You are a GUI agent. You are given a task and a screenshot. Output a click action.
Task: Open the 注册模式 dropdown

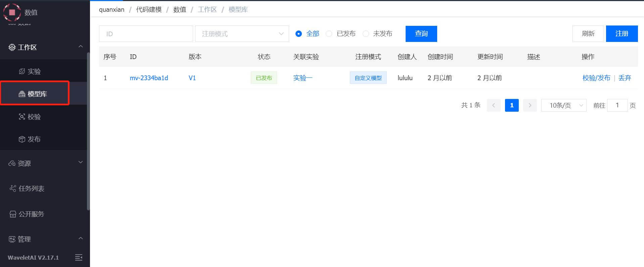click(242, 34)
